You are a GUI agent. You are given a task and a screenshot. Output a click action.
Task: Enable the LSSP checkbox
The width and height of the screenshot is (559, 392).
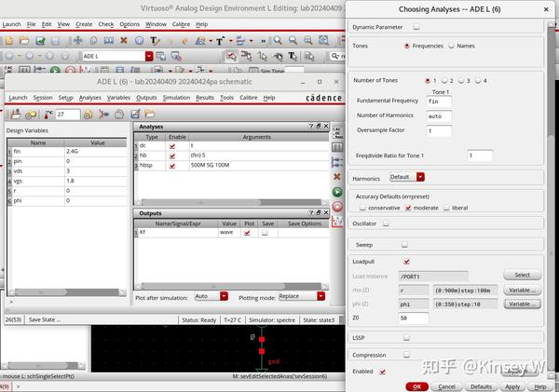coord(406,337)
